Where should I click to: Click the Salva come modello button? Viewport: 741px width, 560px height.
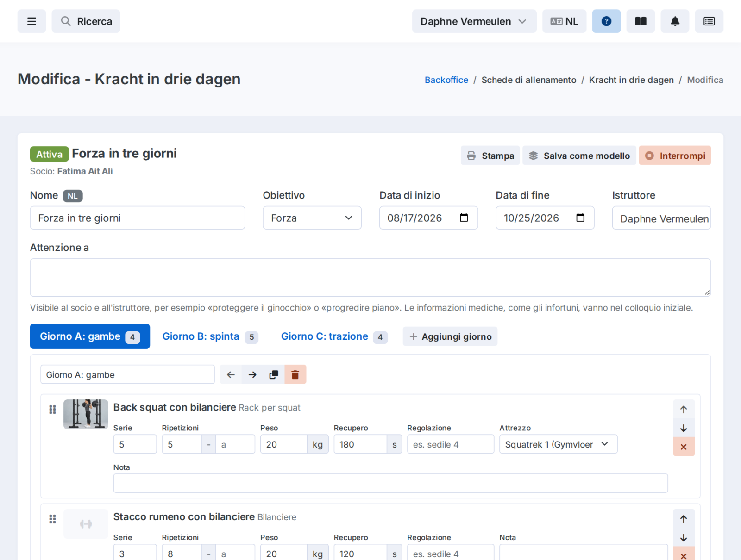point(579,156)
